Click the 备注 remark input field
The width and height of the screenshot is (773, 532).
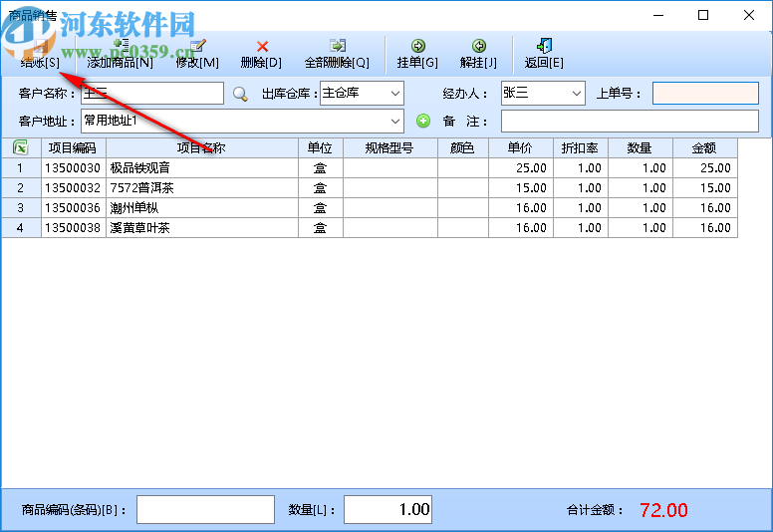click(x=630, y=121)
